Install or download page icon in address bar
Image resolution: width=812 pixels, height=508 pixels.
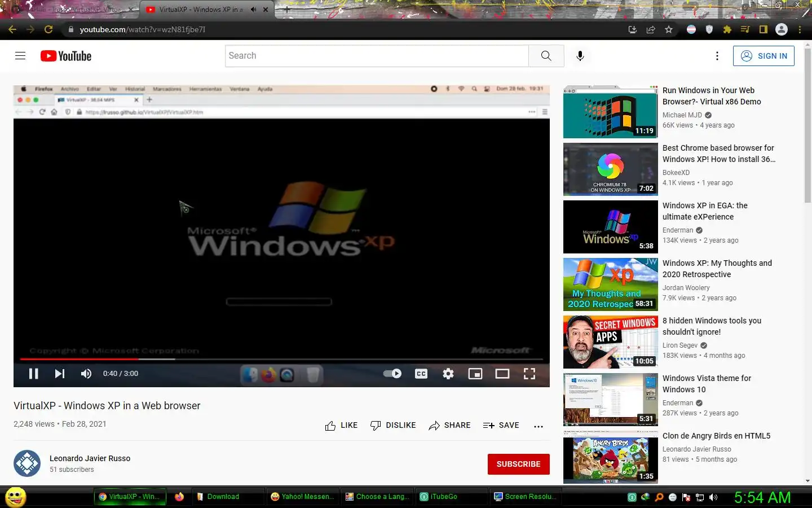[633, 29]
